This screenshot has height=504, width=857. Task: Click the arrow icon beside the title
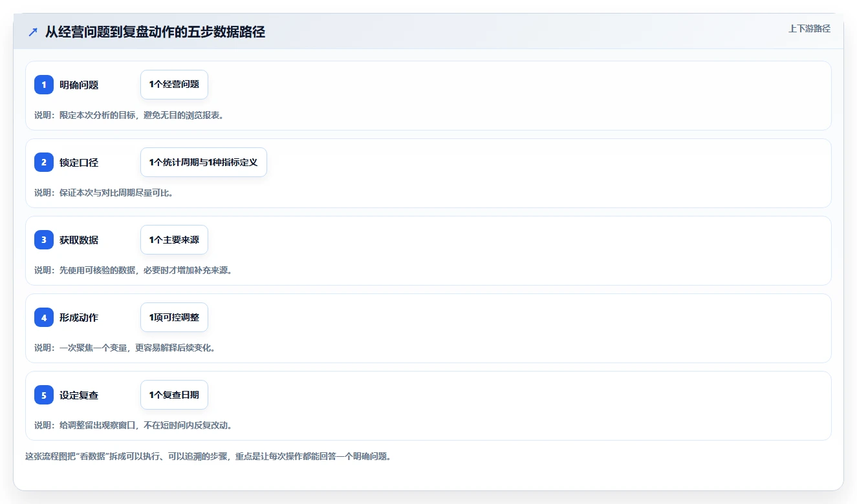coord(33,32)
